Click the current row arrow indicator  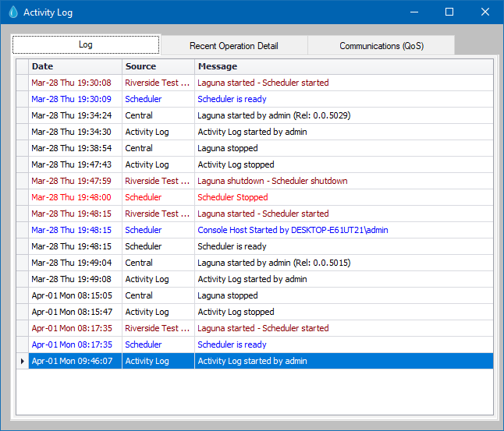point(22,361)
